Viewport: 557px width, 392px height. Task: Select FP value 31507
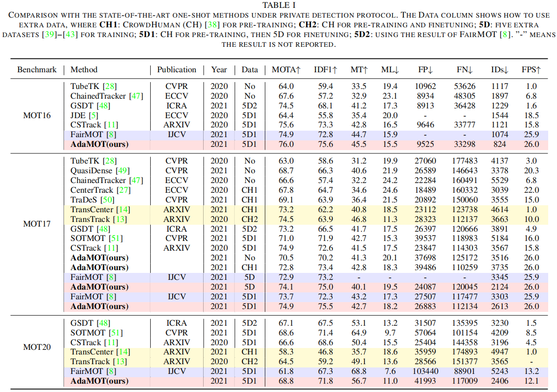[425, 323]
